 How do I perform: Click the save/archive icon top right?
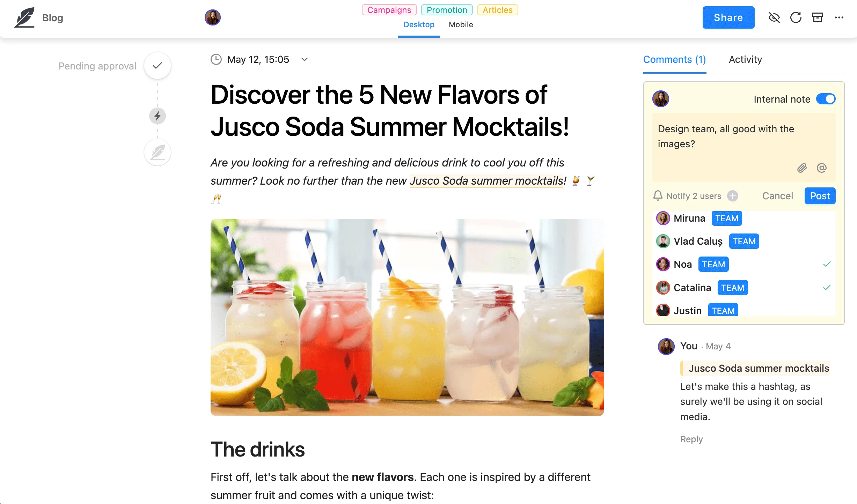(818, 17)
